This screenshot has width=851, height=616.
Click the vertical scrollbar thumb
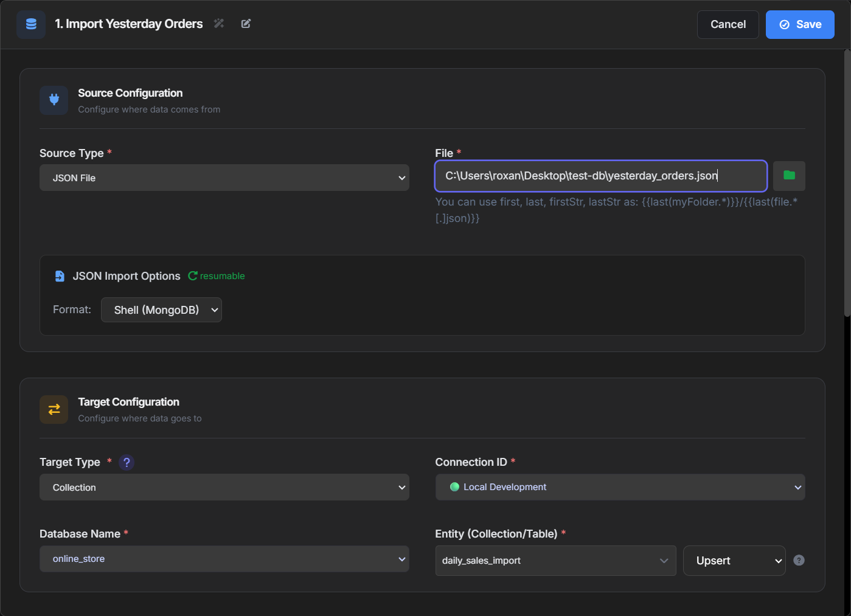[847, 182]
